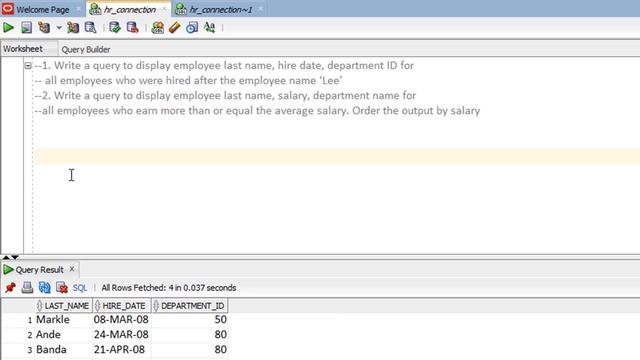640x360 pixels.
Task: Close the hr_connection~1 tab
Action: coord(260,9)
